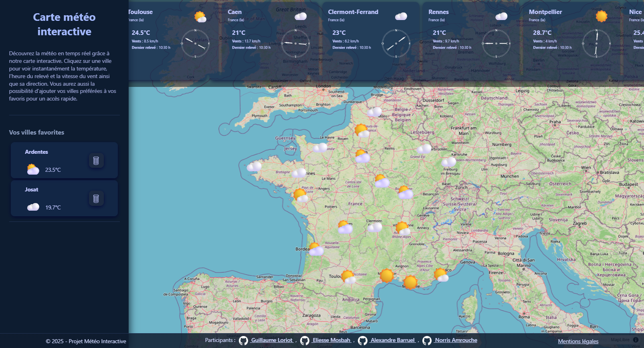Click the cloud icon in Caen card
Image resolution: width=644 pixels, height=348 pixels.
click(x=301, y=16)
